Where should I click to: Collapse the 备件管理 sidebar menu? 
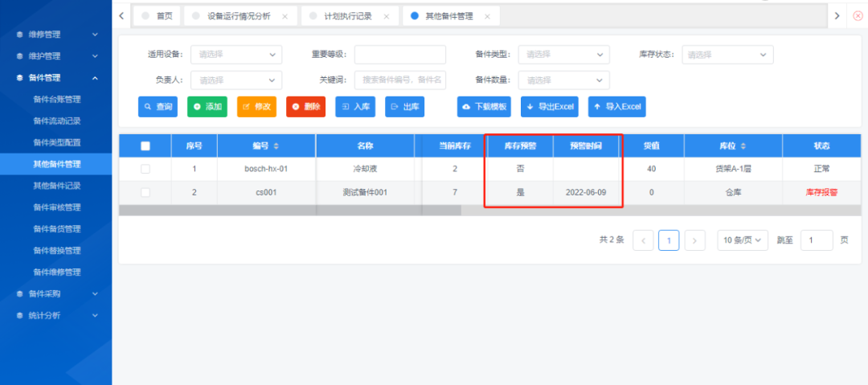[x=56, y=78]
